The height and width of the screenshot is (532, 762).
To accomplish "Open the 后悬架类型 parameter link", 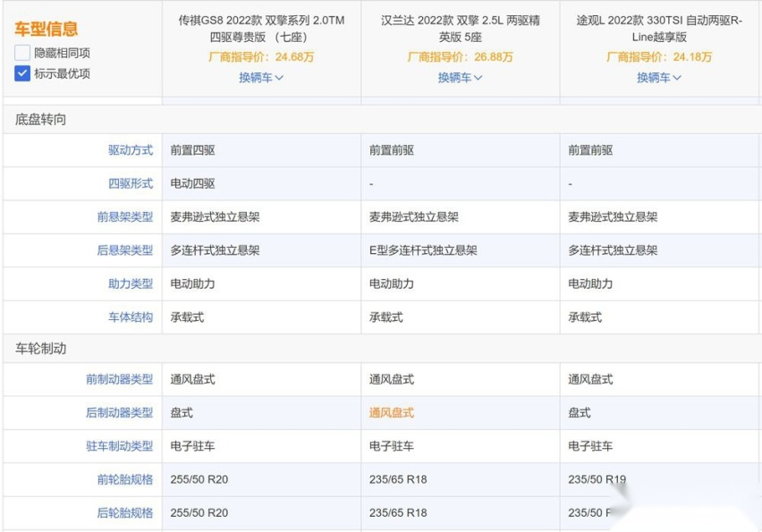I will pyautogui.click(x=125, y=250).
